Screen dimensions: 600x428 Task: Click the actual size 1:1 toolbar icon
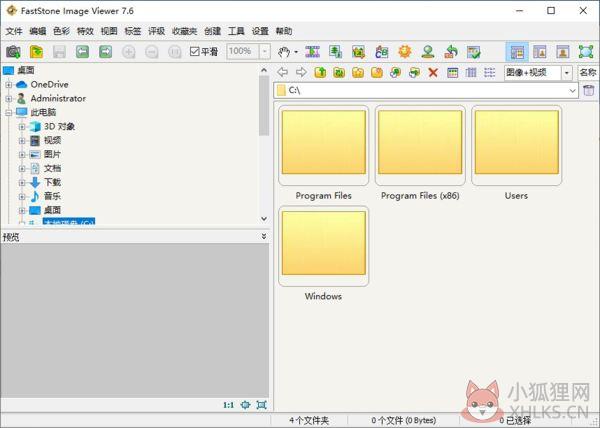coord(175,52)
